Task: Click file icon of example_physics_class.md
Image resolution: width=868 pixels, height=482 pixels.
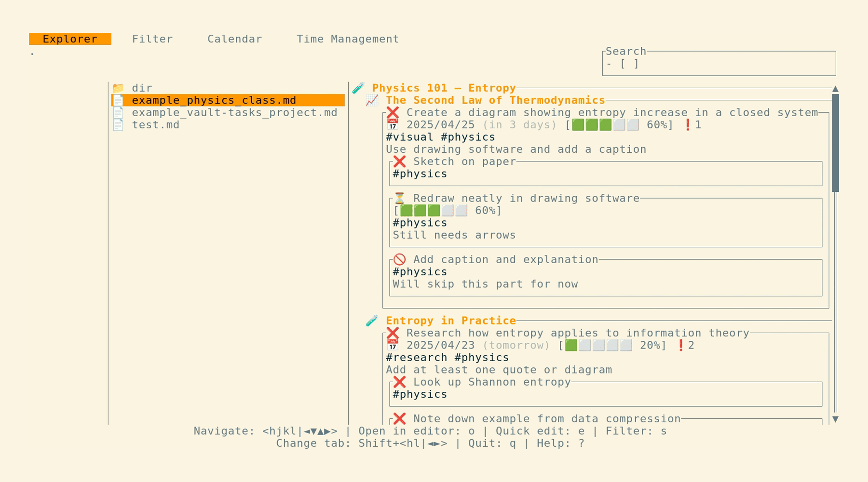Action: (118, 100)
